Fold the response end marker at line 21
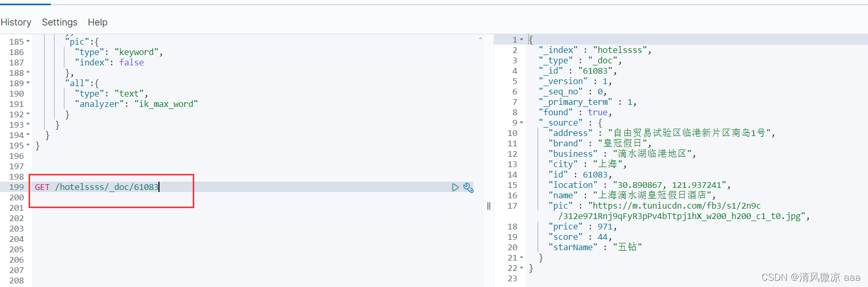Screen dimensions: 868x287 click(522, 257)
